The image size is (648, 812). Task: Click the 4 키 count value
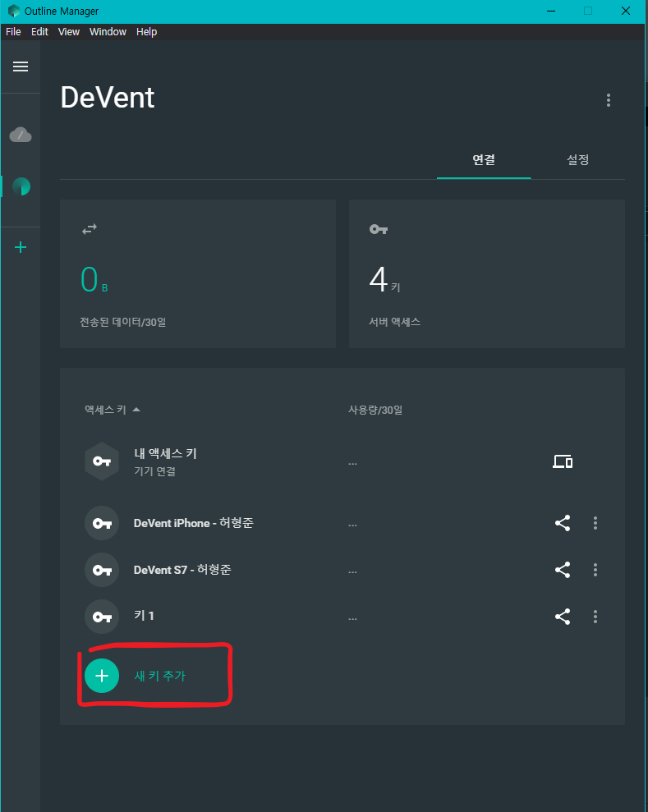384,280
